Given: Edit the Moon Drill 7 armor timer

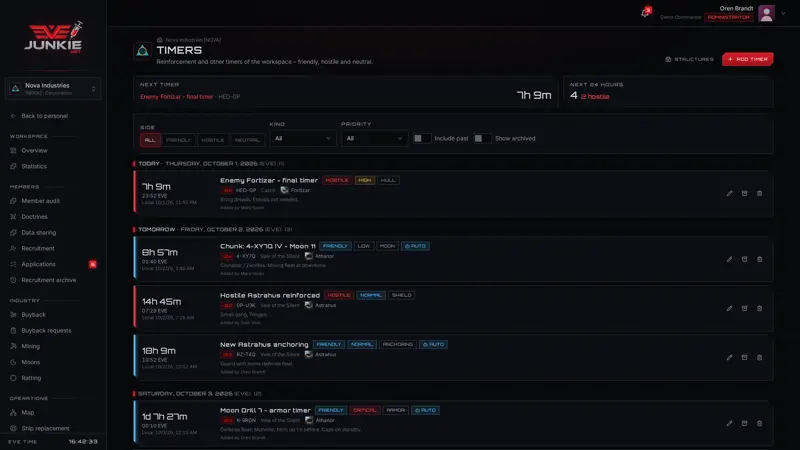Looking at the screenshot, I should (x=729, y=423).
